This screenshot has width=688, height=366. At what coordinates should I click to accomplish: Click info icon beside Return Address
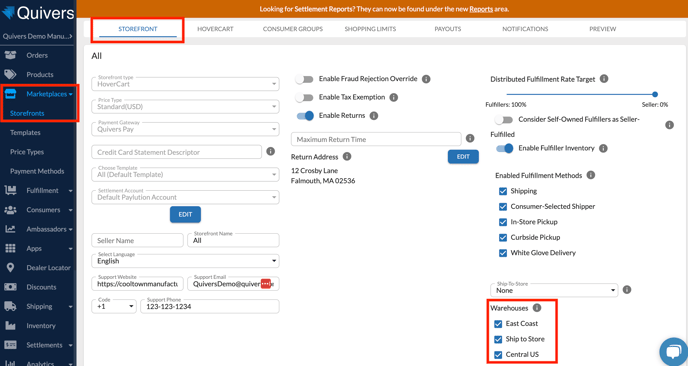click(347, 156)
